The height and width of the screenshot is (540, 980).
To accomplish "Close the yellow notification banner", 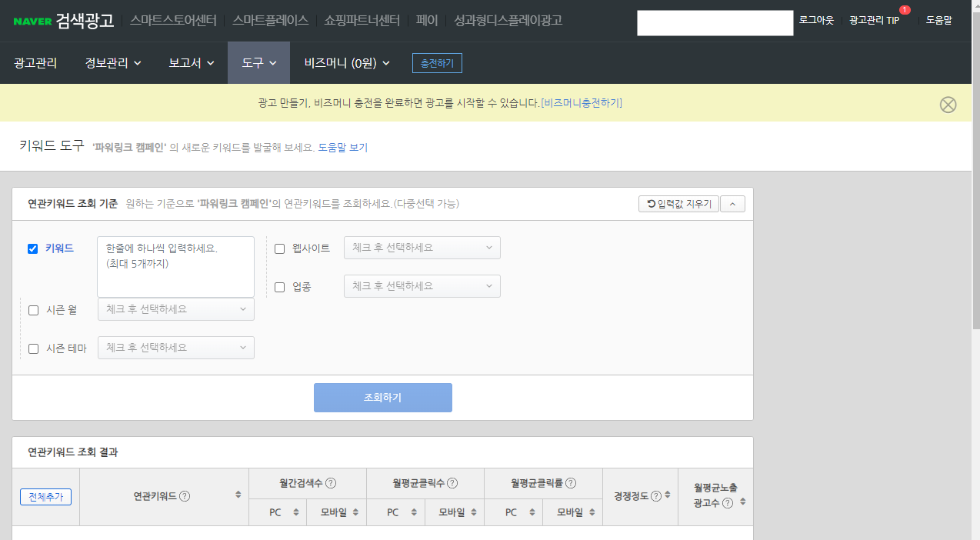I will click(x=948, y=105).
